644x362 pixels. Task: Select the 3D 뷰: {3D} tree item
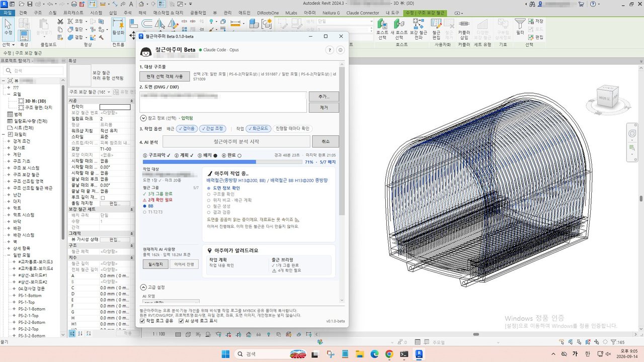[x=35, y=101]
